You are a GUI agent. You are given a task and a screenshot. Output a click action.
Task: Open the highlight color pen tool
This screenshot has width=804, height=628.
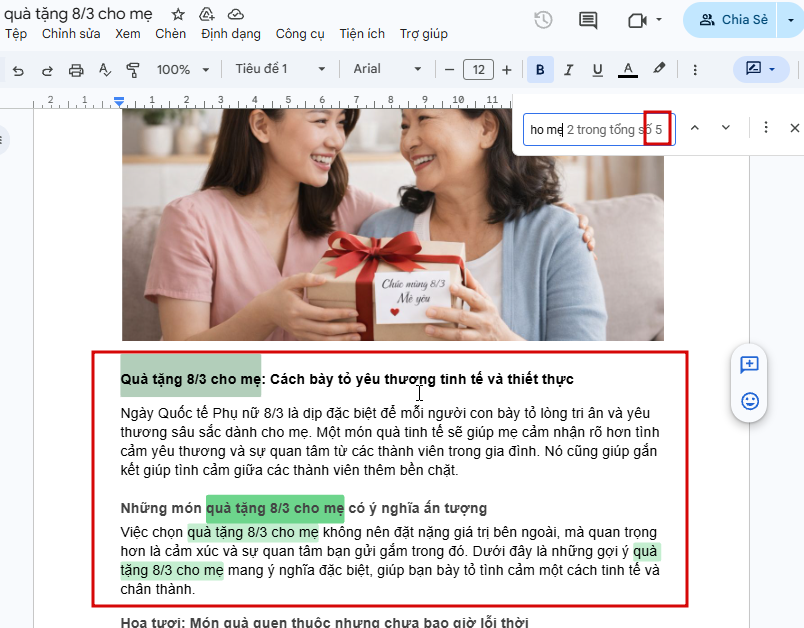(x=659, y=69)
